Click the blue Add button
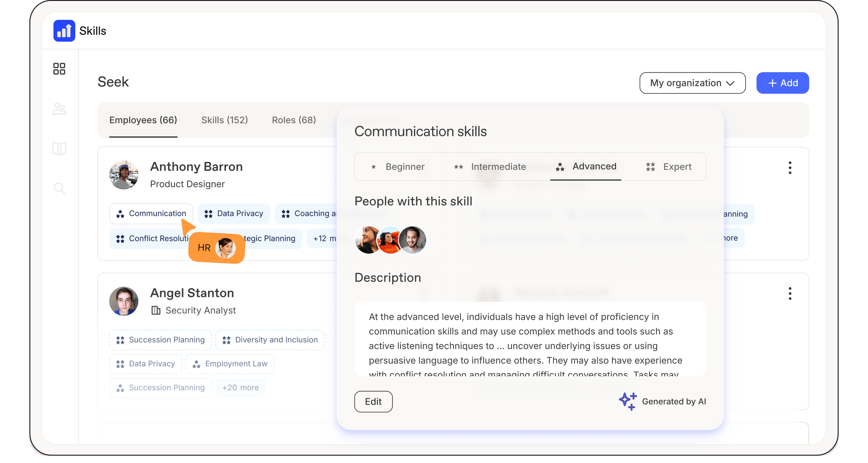Image resolution: width=868 pixels, height=463 pixels. [782, 83]
